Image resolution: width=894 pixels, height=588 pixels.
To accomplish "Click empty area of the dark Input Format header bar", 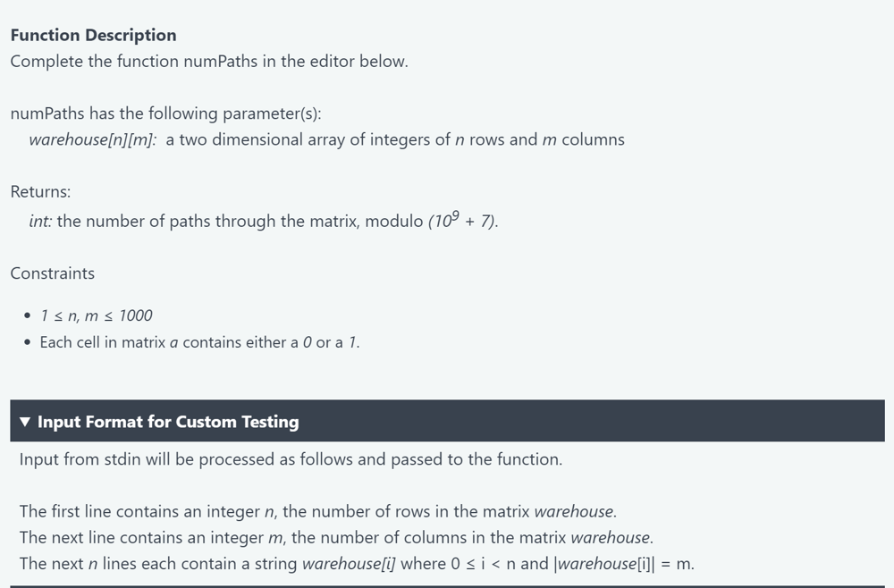I will 593,421.
